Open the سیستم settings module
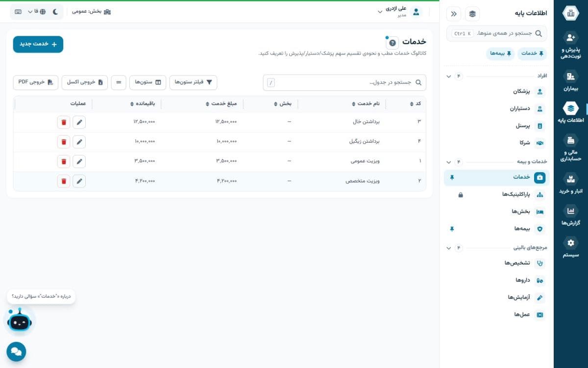This screenshot has height=368, width=588. [x=570, y=248]
